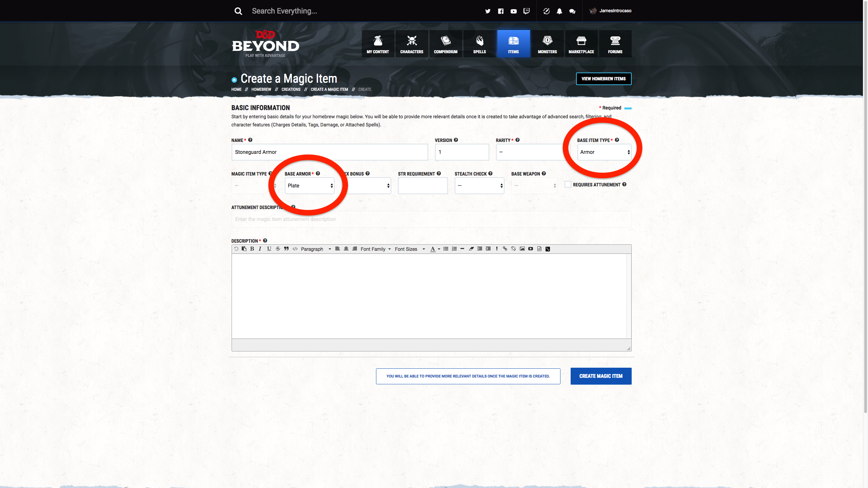
Task: Go to My Content nav tab
Action: click(378, 44)
